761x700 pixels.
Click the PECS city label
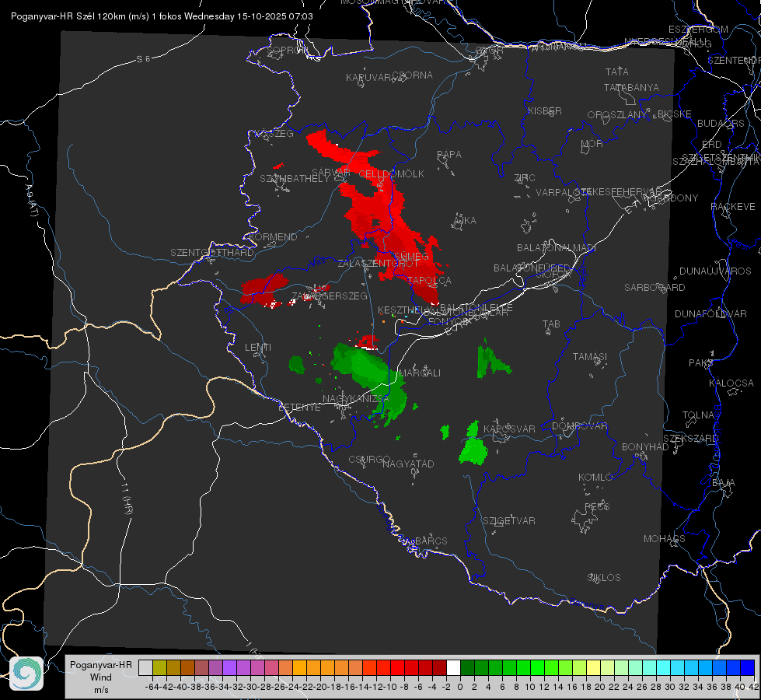pos(596,506)
